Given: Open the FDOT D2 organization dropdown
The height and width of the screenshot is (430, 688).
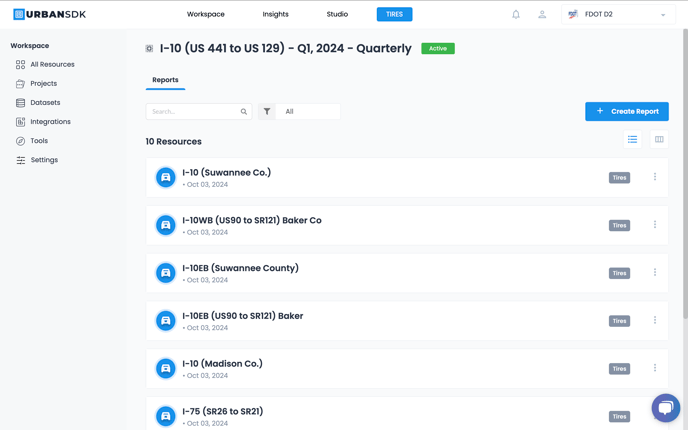Looking at the screenshot, I should (x=617, y=14).
